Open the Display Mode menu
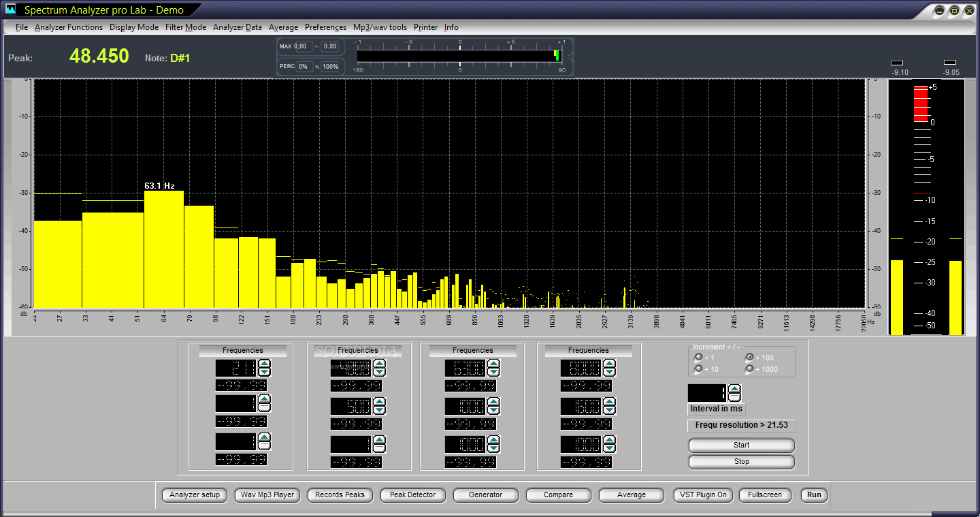The width and height of the screenshot is (980, 517). click(x=134, y=27)
